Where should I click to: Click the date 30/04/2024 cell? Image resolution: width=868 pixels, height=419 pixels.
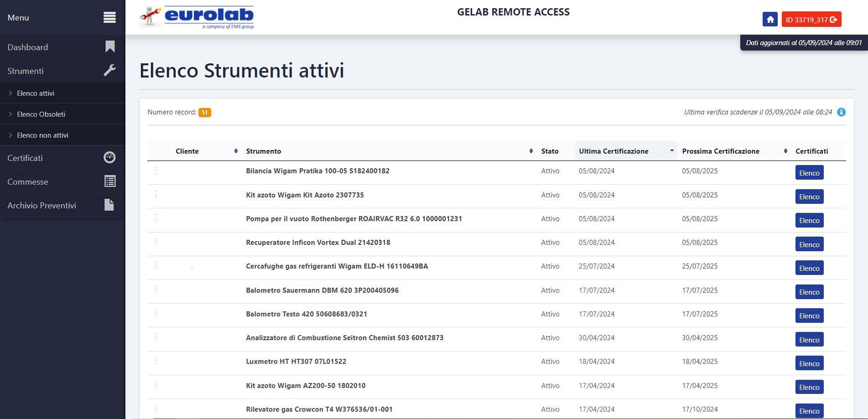click(x=597, y=338)
